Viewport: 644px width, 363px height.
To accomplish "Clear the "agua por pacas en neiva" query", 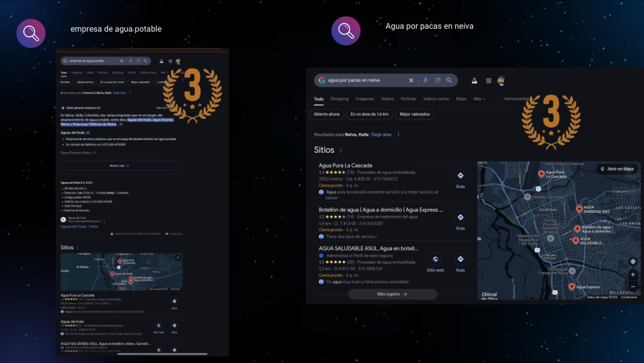I will click(411, 80).
